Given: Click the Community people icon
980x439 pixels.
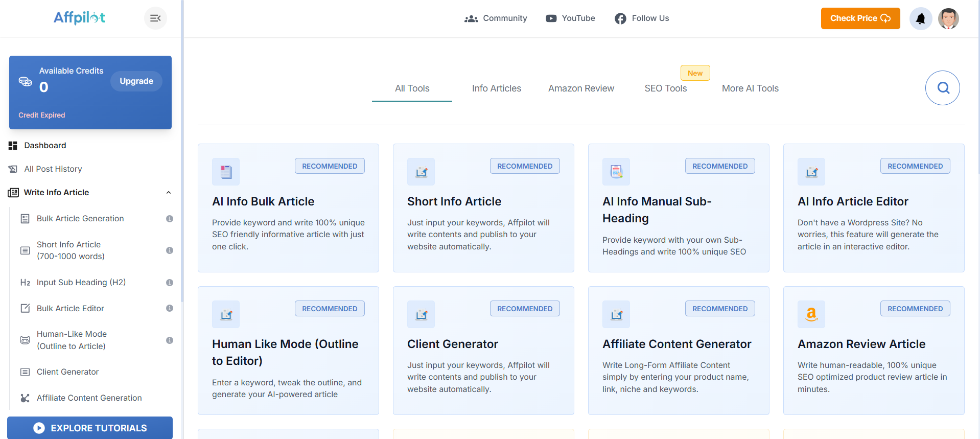Looking at the screenshot, I should coord(471,18).
